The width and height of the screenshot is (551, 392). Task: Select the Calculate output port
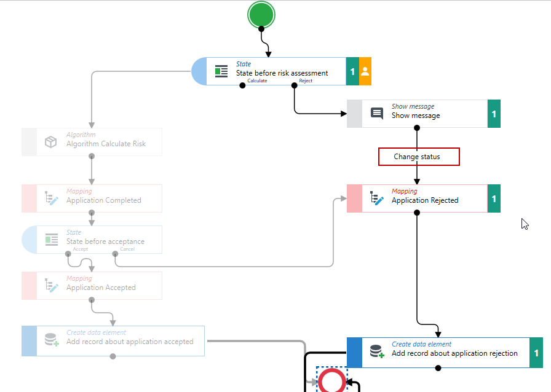coord(242,85)
